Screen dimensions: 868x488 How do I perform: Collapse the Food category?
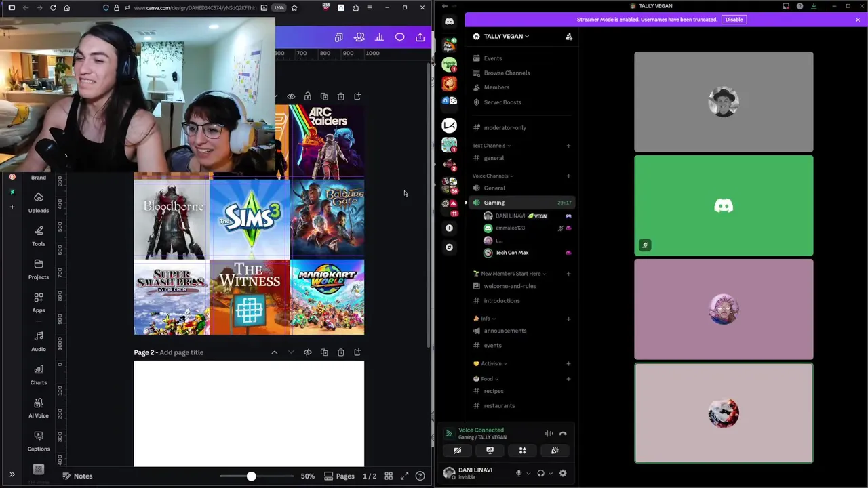[486, 379]
